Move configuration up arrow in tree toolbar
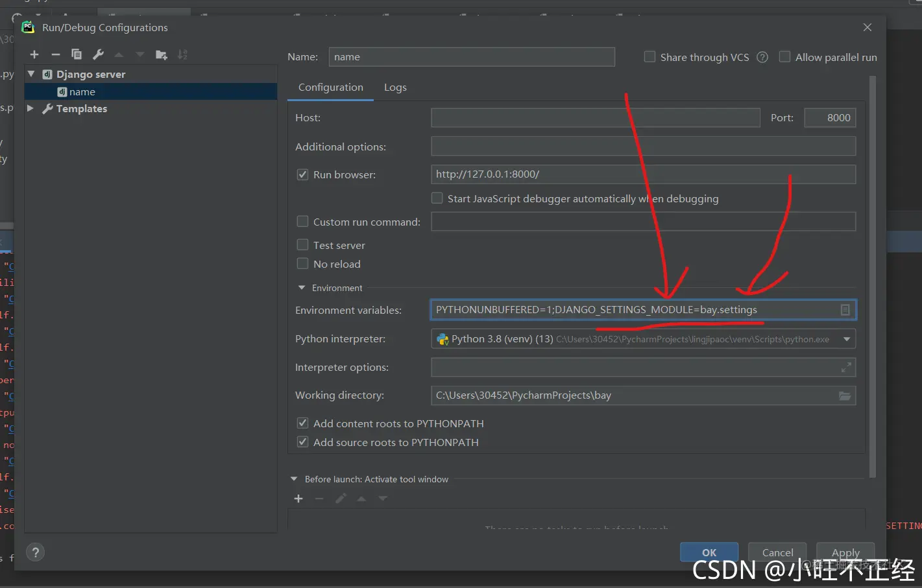The image size is (922, 588). 119,54
